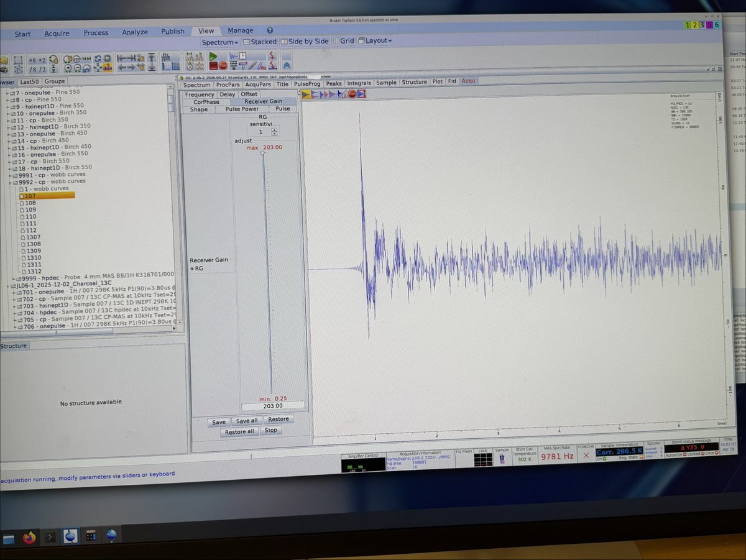The width and height of the screenshot is (746, 560).
Task: Click the Save all button
Action: pos(247,421)
